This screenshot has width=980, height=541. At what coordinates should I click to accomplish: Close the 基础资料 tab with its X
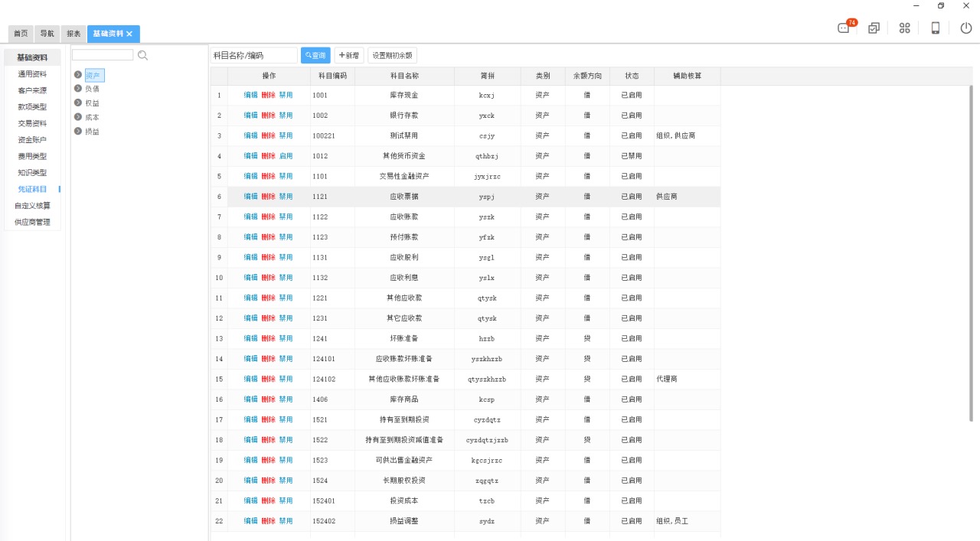click(129, 34)
